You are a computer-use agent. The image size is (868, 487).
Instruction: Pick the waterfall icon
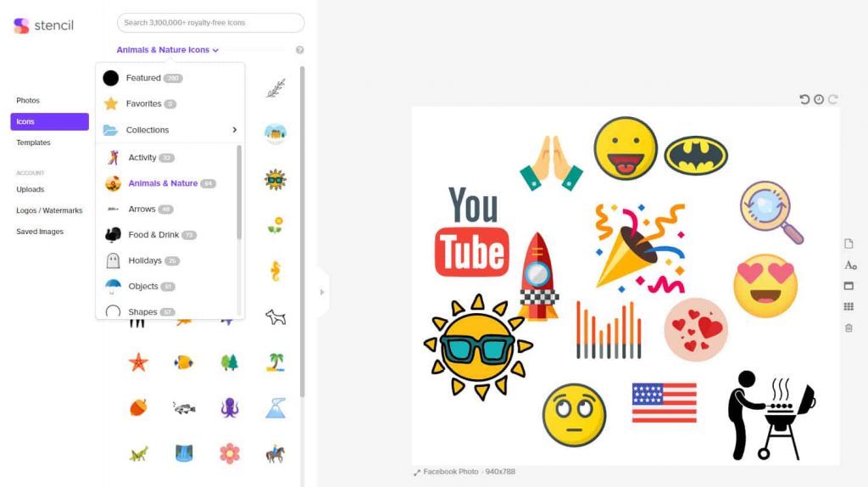[184, 453]
